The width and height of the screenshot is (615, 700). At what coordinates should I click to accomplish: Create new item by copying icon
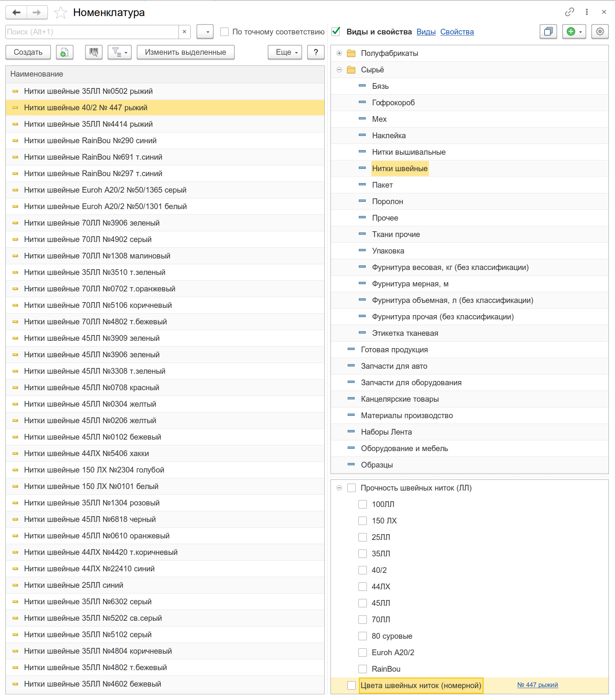64,52
